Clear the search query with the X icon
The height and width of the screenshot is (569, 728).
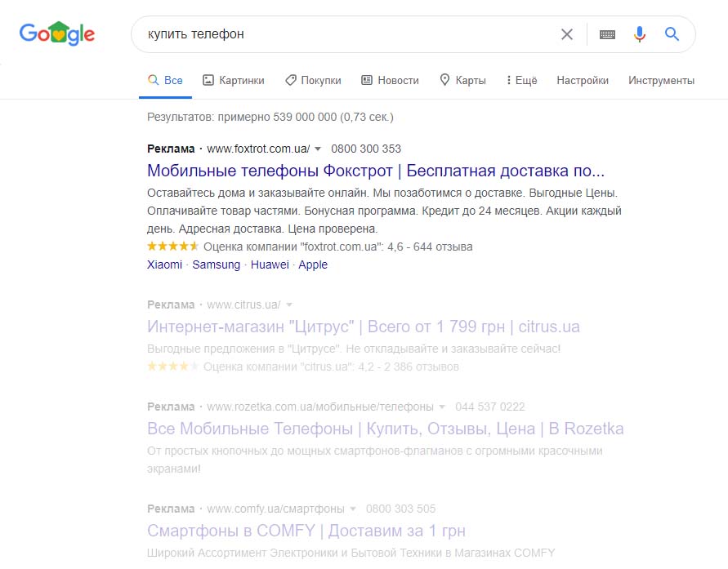[x=566, y=34]
